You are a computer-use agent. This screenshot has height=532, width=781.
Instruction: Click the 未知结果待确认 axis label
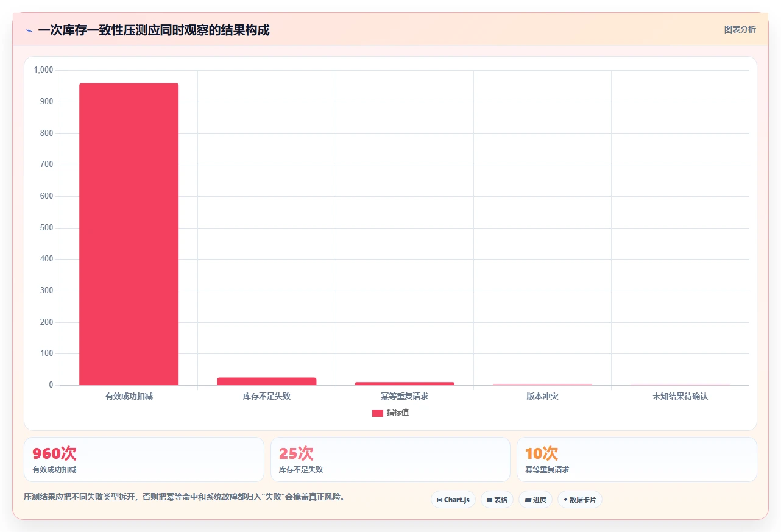680,396
